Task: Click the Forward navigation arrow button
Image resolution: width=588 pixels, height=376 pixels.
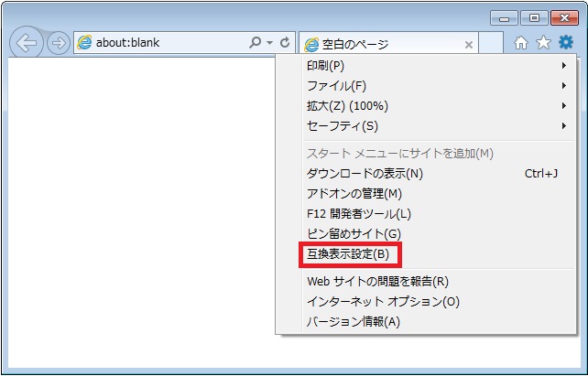Action: pyautogui.click(x=59, y=43)
